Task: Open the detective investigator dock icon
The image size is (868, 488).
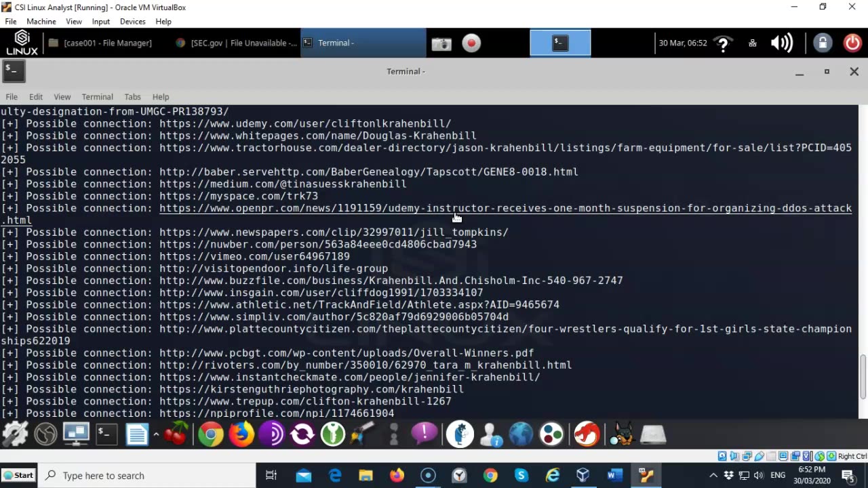Action: [460, 434]
